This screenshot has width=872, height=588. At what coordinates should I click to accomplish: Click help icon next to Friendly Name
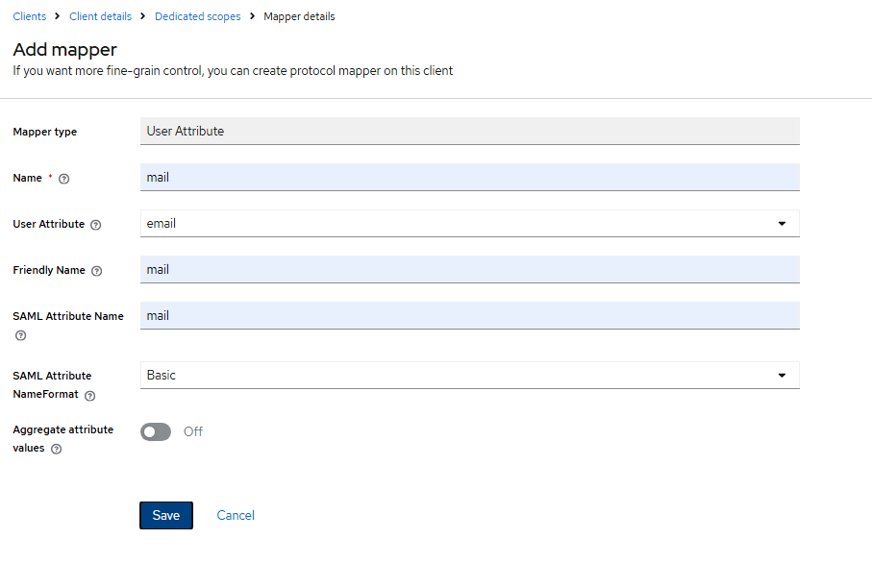click(x=96, y=271)
